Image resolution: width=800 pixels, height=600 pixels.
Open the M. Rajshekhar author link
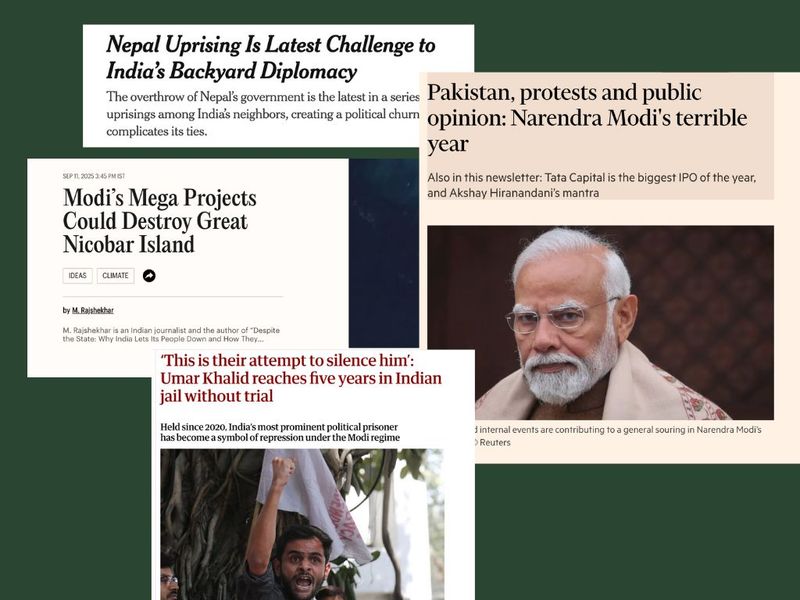[x=93, y=310]
